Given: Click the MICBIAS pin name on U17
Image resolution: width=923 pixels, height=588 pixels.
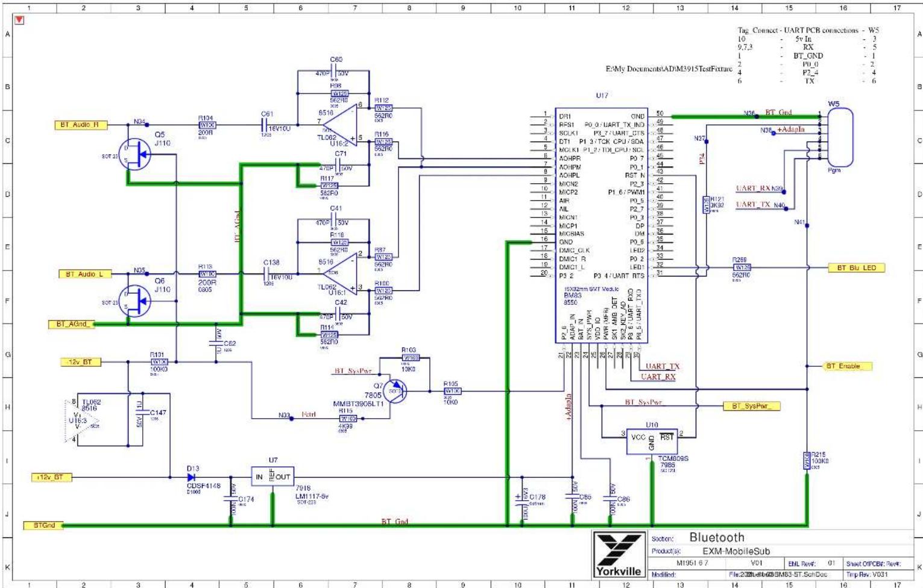Looking at the screenshot, I should pyautogui.click(x=571, y=234).
